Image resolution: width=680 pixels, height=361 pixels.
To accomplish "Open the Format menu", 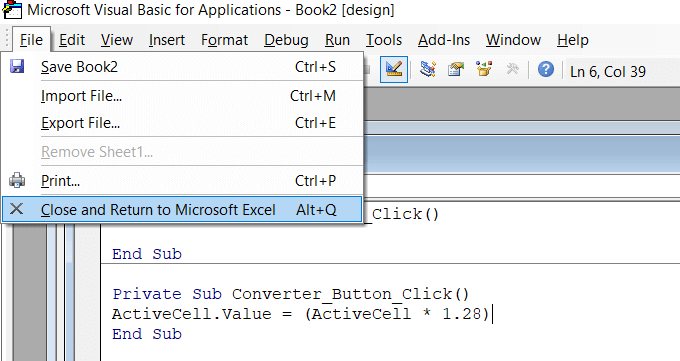I will [224, 40].
